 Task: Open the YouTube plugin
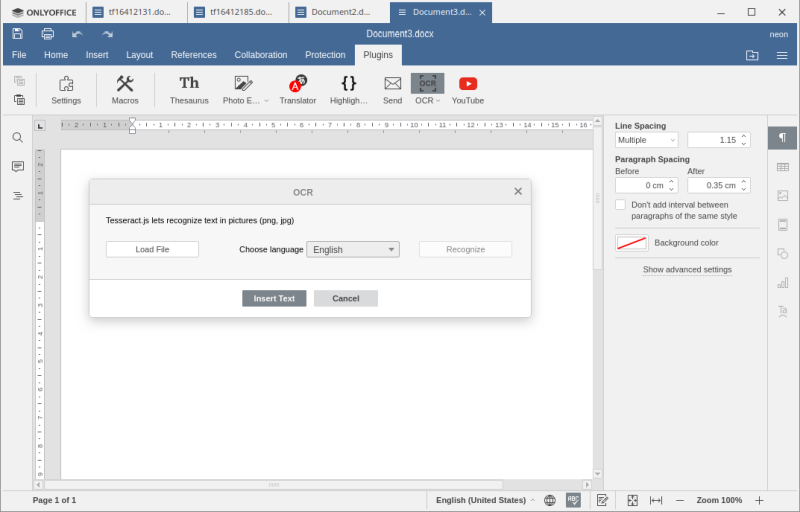coord(467,88)
